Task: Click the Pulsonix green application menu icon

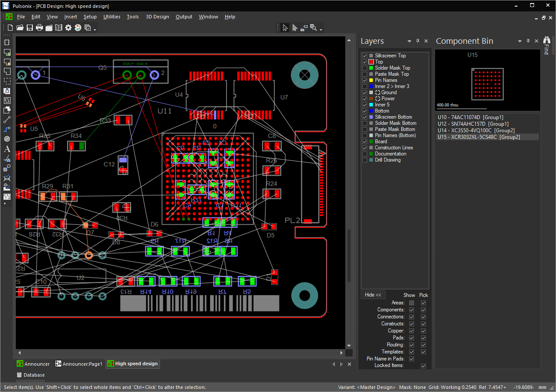Action: tap(9, 17)
